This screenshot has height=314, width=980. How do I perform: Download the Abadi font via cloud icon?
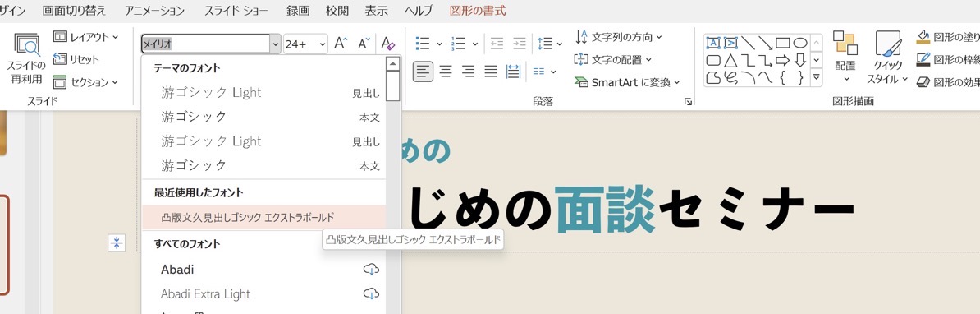pyautogui.click(x=371, y=269)
